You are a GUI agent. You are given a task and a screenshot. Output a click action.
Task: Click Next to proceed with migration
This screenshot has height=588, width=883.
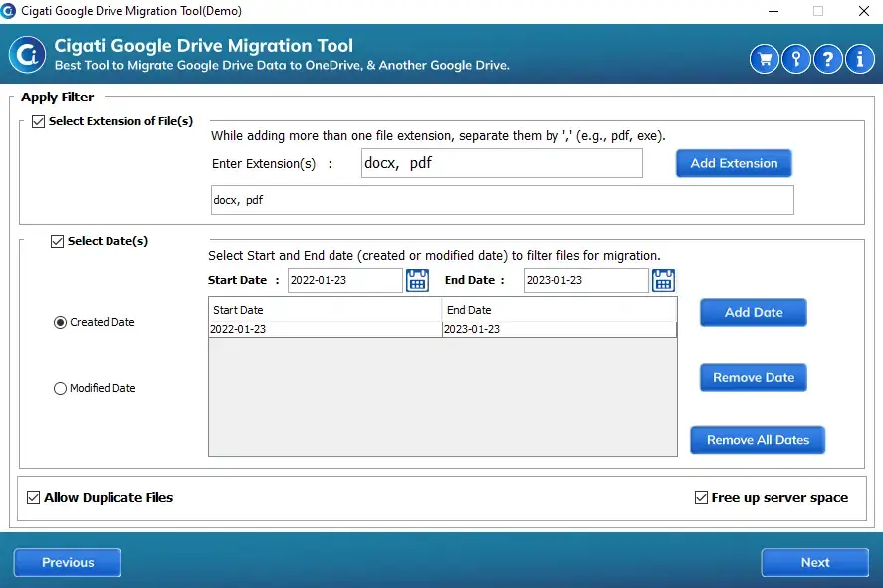pyautogui.click(x=814, y=562)
